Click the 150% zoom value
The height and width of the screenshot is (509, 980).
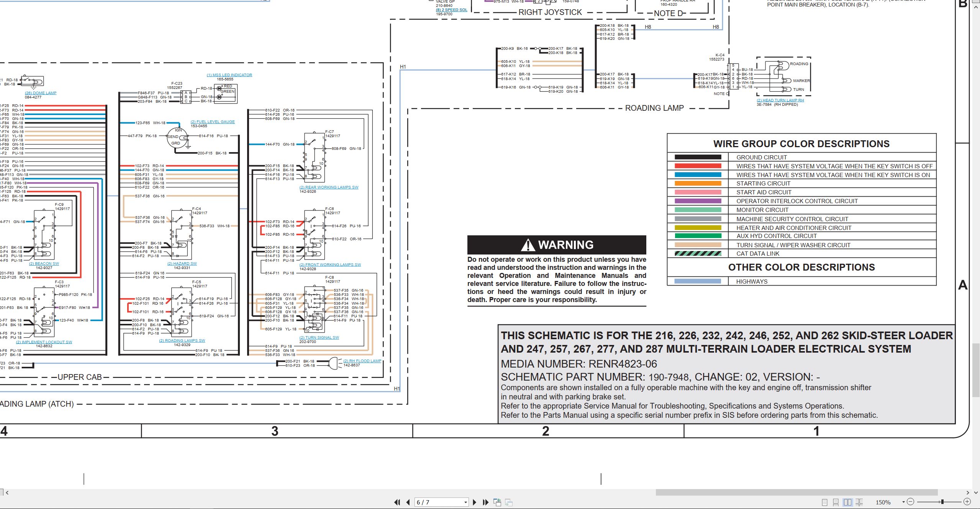coord(883,502)
